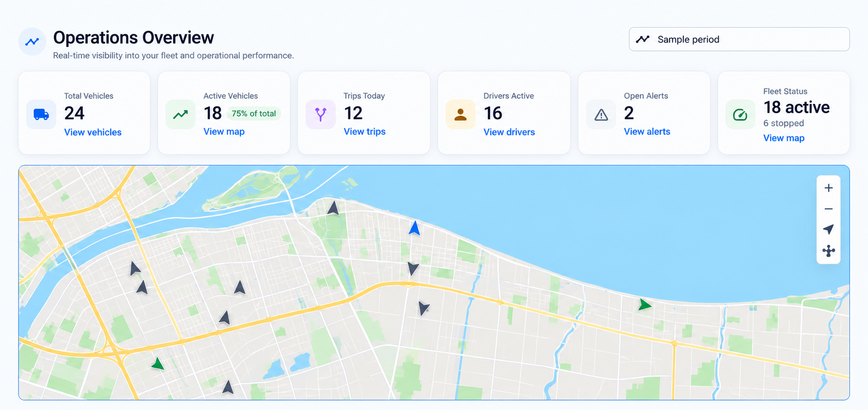
Task: Select the green vehicle marker near the waterfront
Action: [644, 304]
